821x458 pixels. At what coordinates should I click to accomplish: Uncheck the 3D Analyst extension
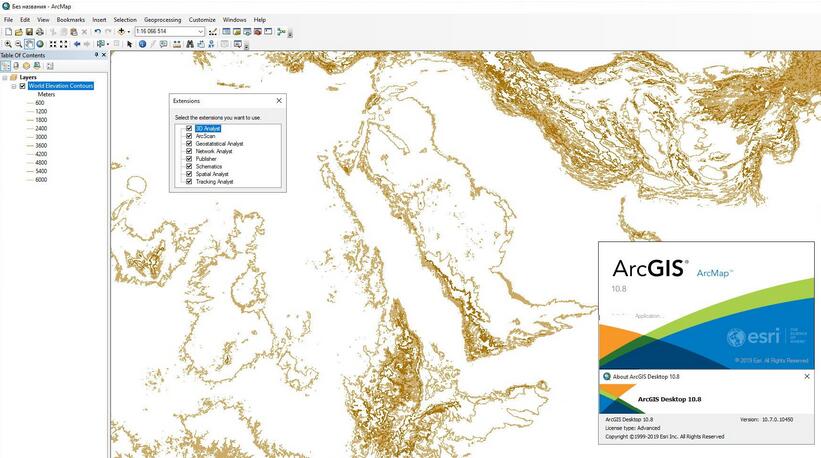point(189,128)
